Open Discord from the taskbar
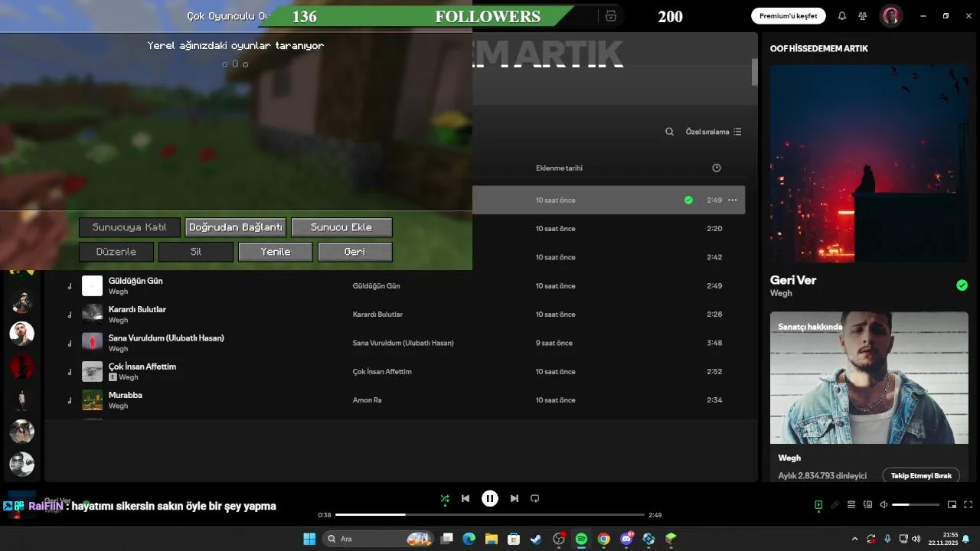The height and width of the screenshot is (551, 980). (x=626, y=539)
